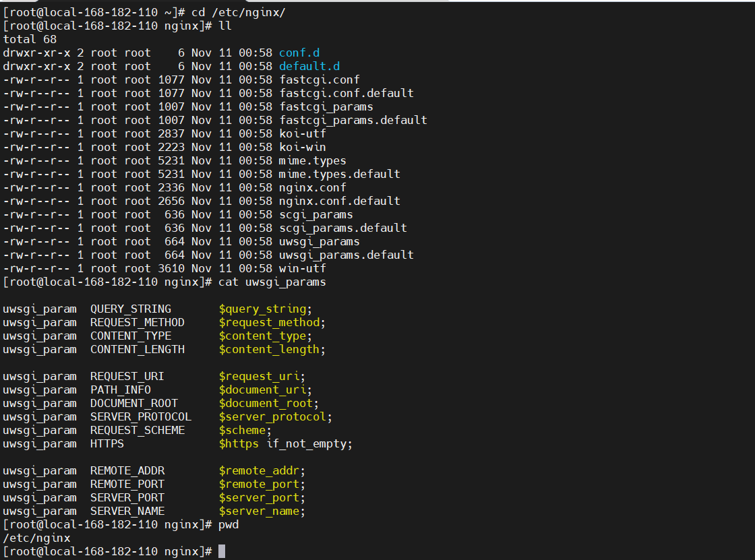755x560 pixels.
Task: Click the PATH_INFO parameter name
Action: click(121, 390)
